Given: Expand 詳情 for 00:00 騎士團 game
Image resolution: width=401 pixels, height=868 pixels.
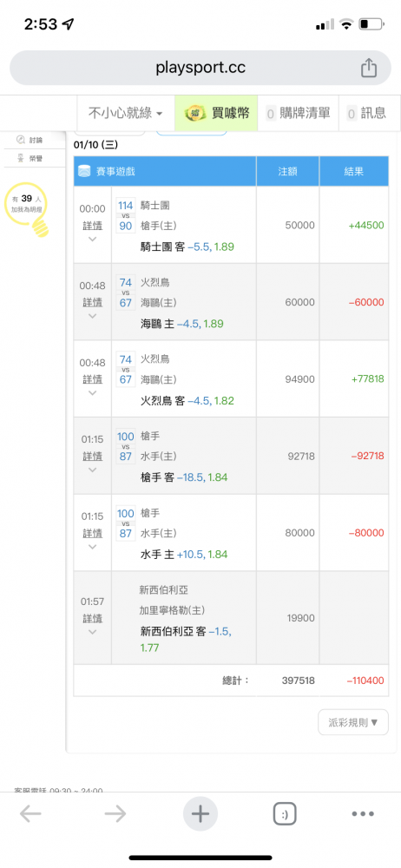Looking at the screenshot, I should pos(93,226).
